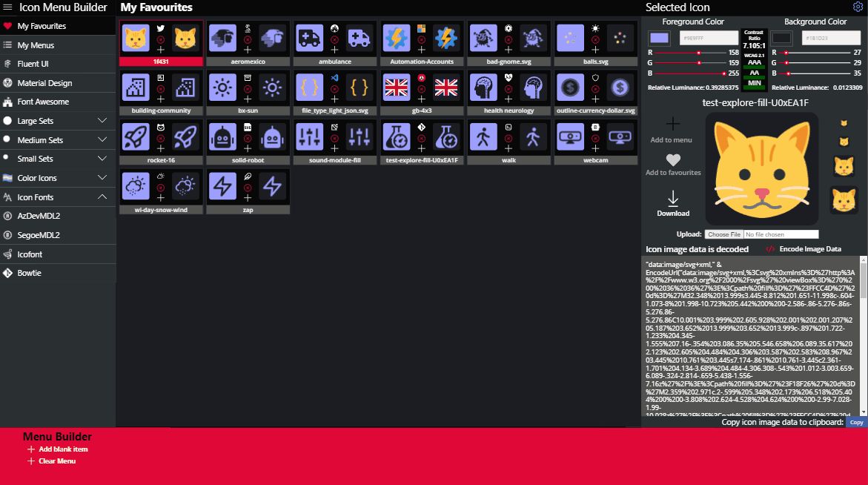The image size is (868, 485).
Task: Select the largest of the four cat size thumbnails
Action: (x=844, y=200)
